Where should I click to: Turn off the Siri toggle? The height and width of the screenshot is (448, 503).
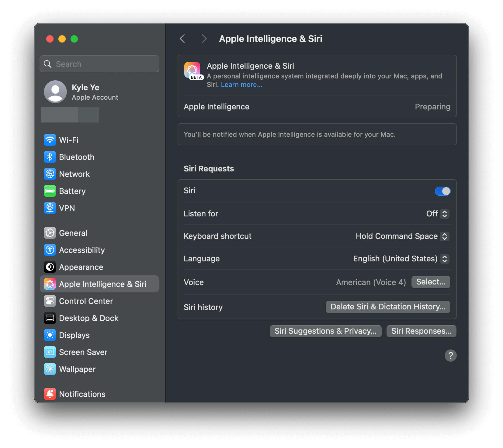442,191
